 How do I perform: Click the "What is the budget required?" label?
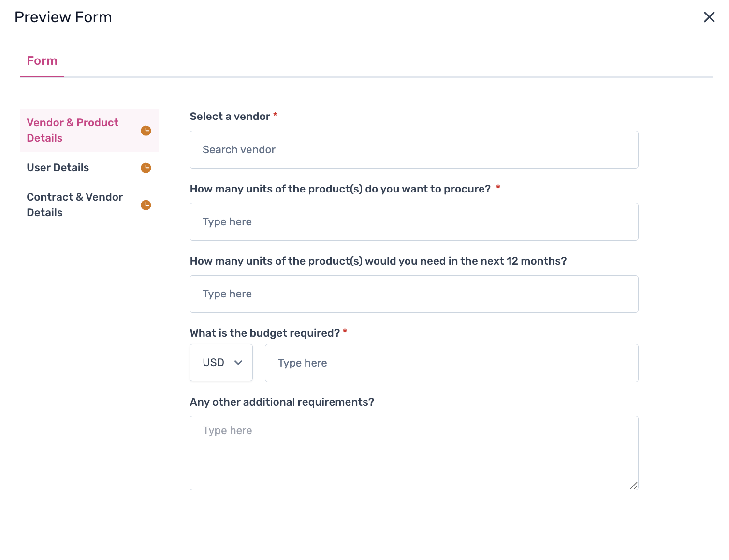tap(265, 333)
